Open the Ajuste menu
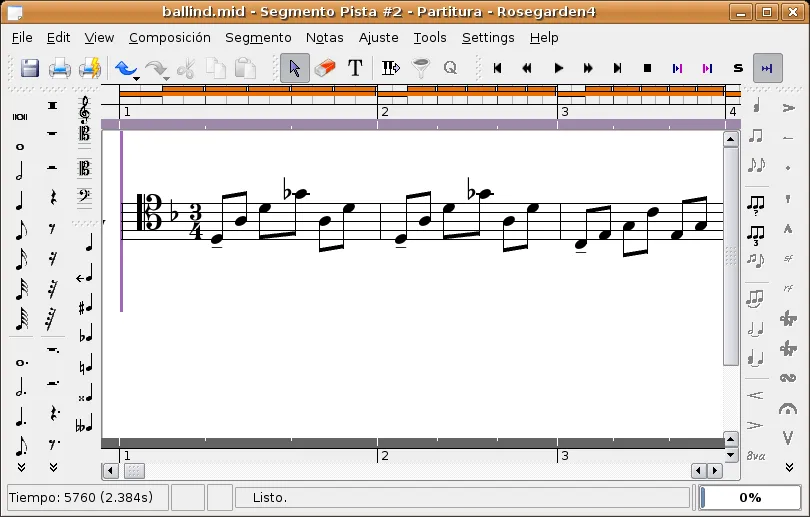Image resolution: width=810 pixels, height=517 pixels. coord(379,38)
